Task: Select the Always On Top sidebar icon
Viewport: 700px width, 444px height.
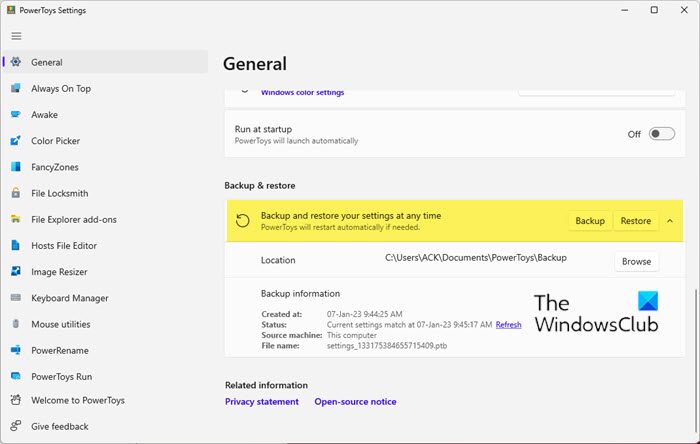Action: point(16,88)
